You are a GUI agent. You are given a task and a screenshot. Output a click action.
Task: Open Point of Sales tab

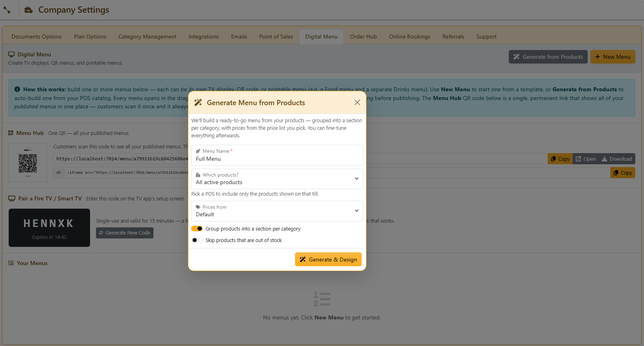point(276,37)
